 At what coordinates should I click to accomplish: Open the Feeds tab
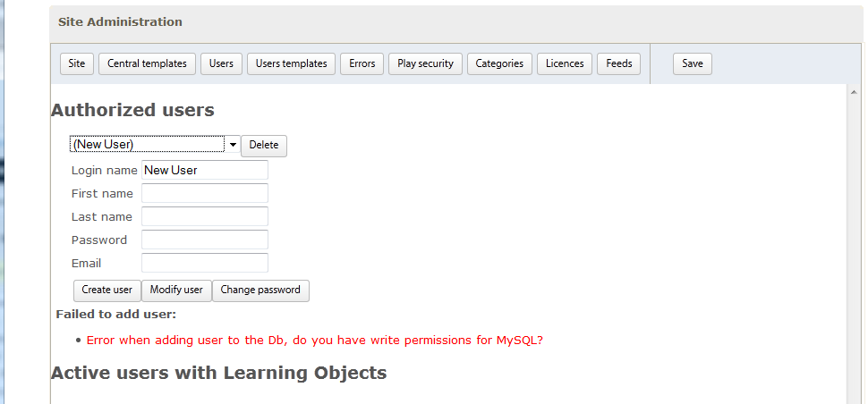[x=619, y=63]
